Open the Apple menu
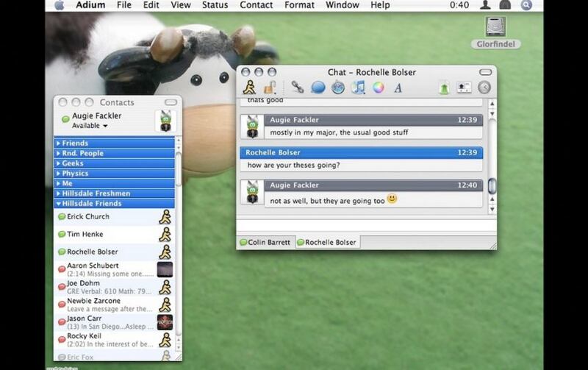588x370 pixels. coord(60,5)
